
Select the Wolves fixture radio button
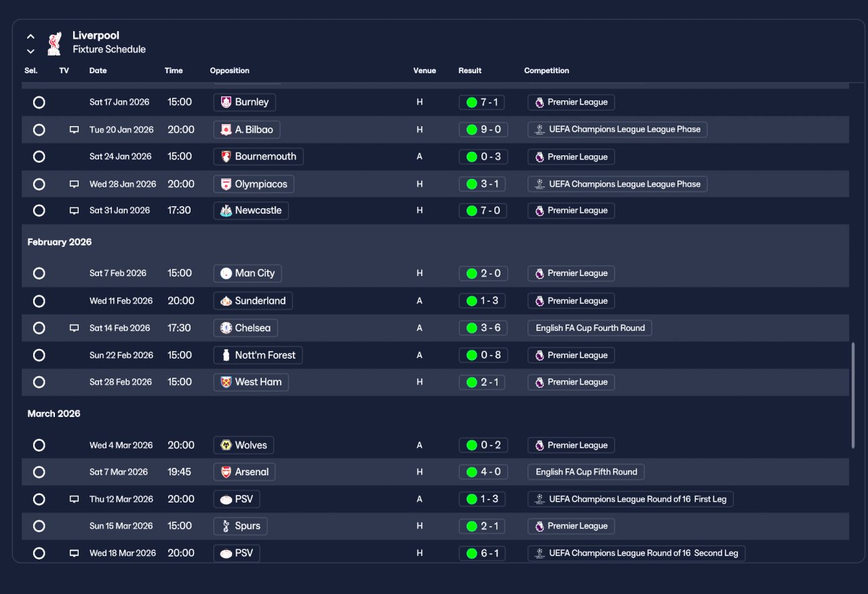point(39,446)
